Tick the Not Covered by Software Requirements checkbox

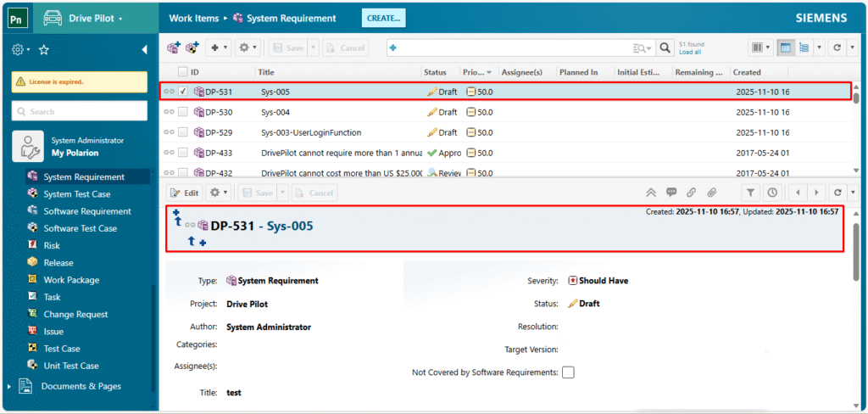tap(568, 372)
